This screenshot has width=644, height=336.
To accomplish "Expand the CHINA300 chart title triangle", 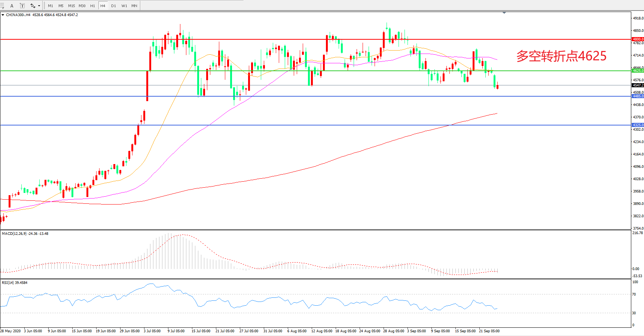I will tap(3, 15).
